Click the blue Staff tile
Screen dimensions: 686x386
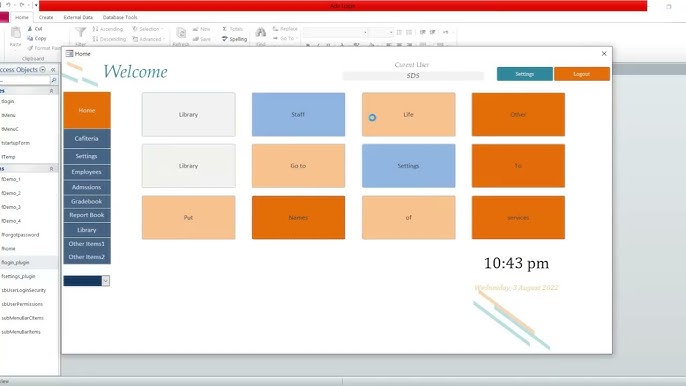(298, 114)
